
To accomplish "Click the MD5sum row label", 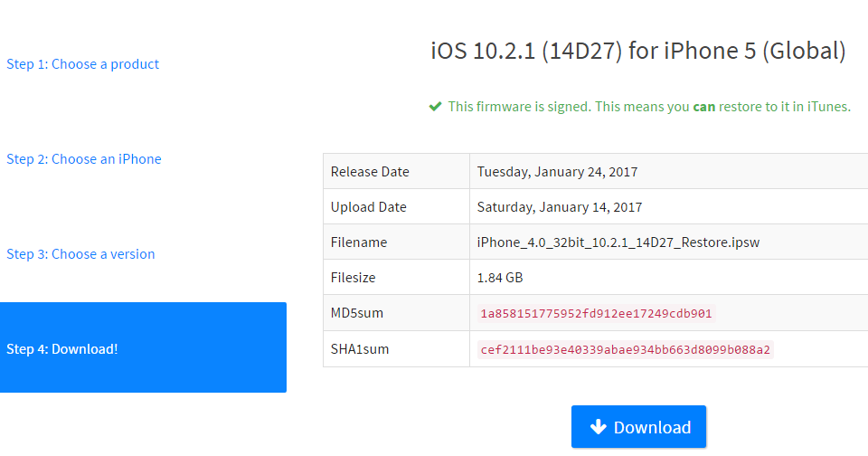I will tap(356, 314).
